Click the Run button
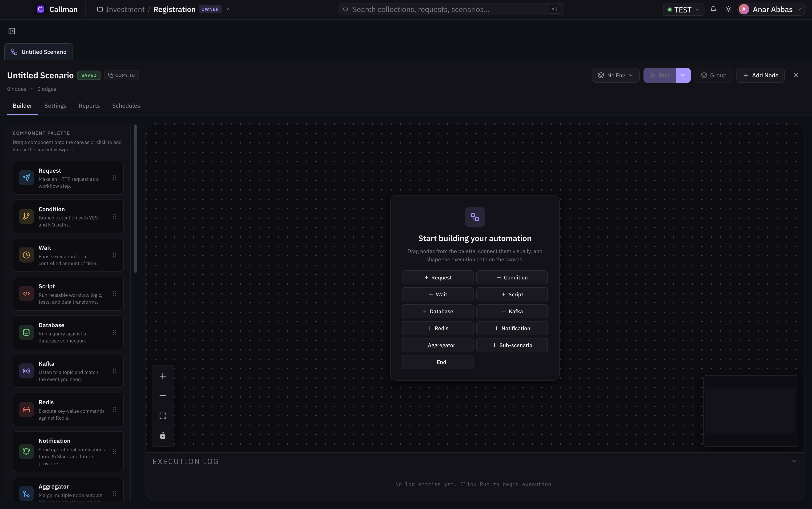This screenshot has height=509, width=812. pos(659,76)
